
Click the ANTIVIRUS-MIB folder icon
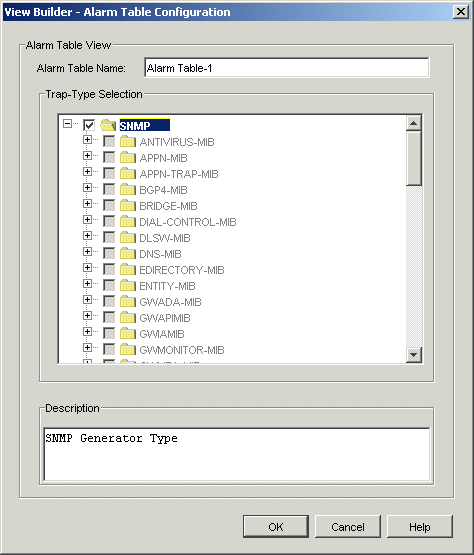[128, 142]
